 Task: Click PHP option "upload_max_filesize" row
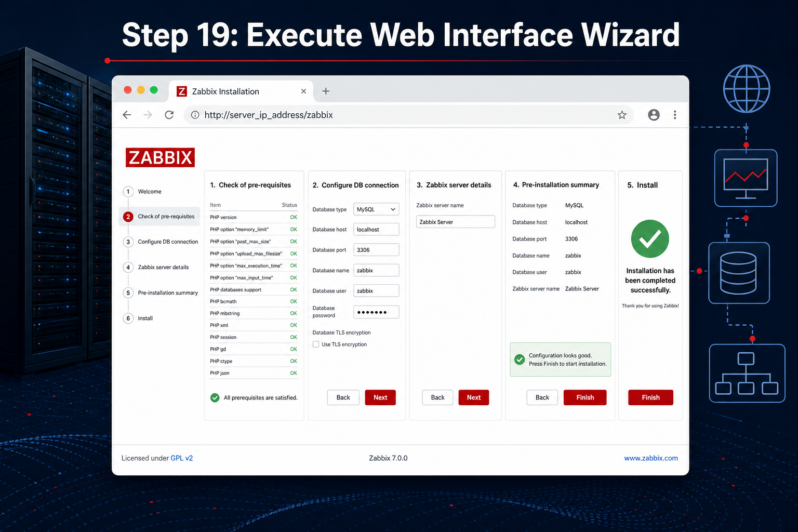(x=254, y=254)
